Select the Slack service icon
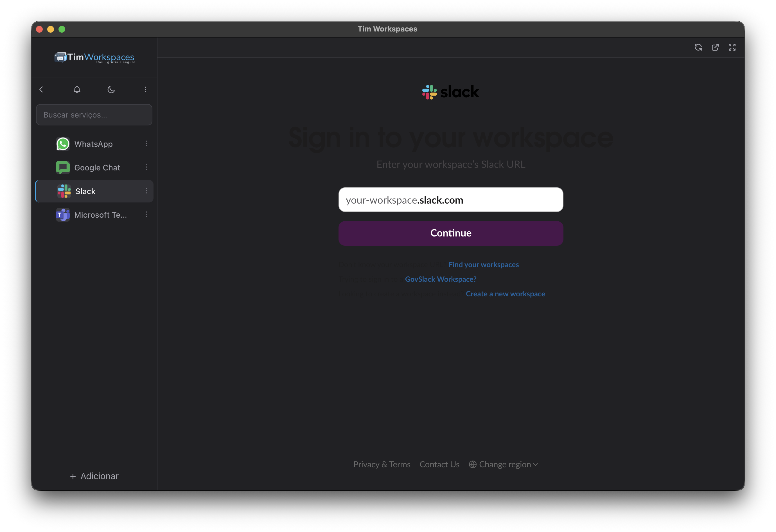 (64, 191)
